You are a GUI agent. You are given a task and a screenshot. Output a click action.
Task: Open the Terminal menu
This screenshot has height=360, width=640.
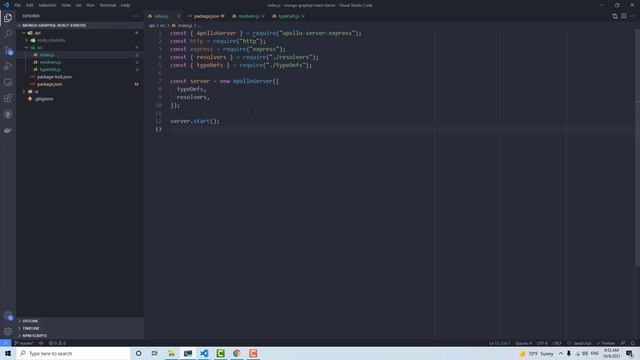[x=108, y=5]
